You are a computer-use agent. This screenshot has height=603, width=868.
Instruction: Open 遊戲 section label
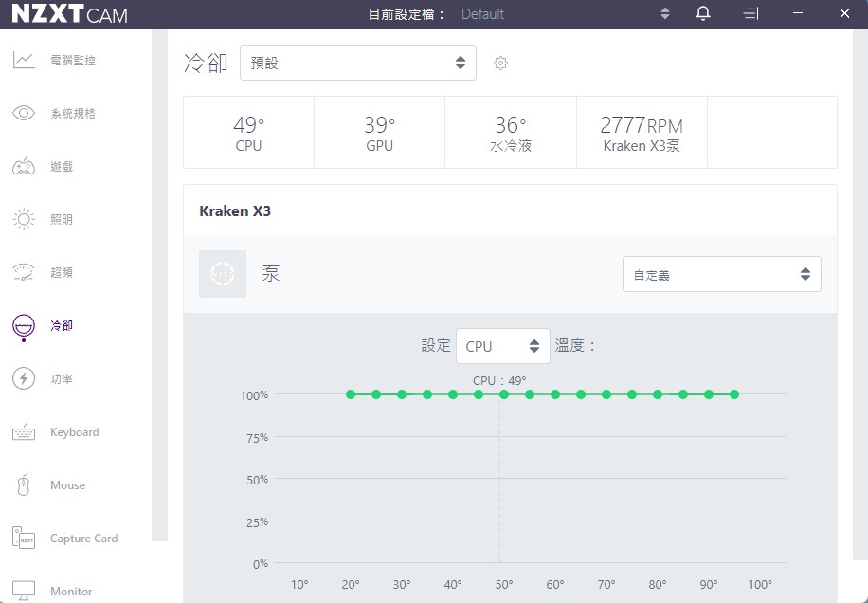tap(62, 166)
